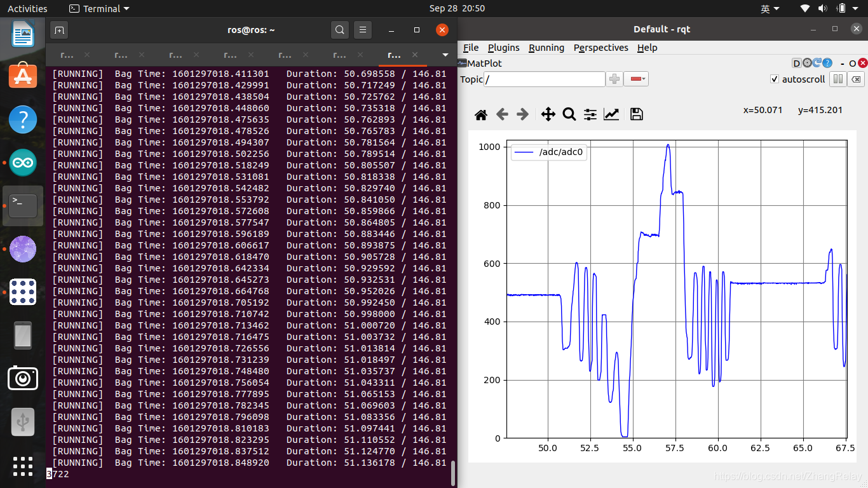Pause the MatPlot plotting
The width and height of the screenshot is (868, 488).
(837, 79)
